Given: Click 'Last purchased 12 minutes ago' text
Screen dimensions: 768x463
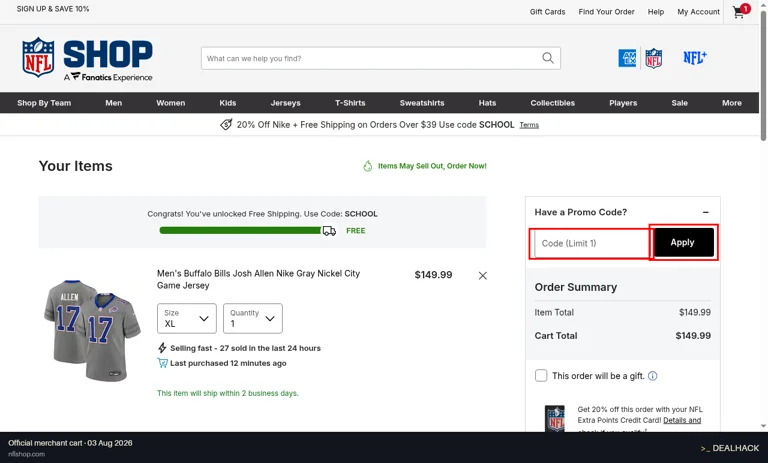Looking at the screenshot, I should (228, 363).
